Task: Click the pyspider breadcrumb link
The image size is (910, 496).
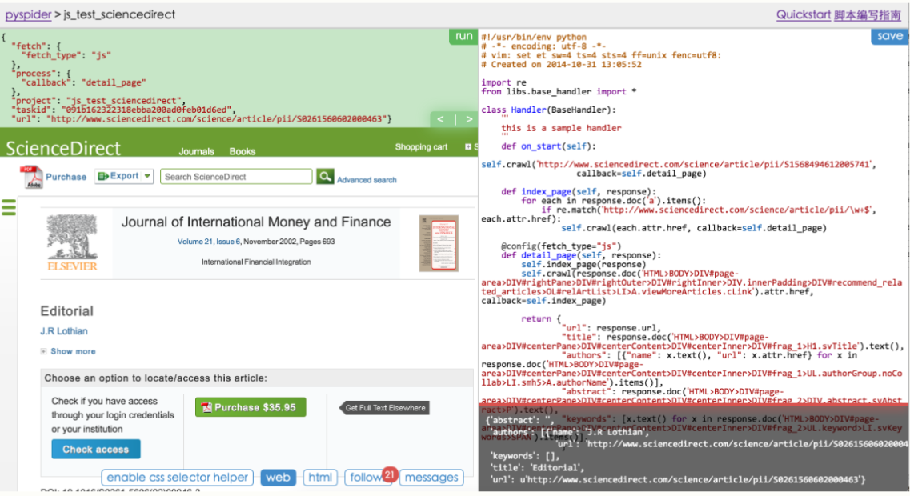Action: tap(28, 15)
